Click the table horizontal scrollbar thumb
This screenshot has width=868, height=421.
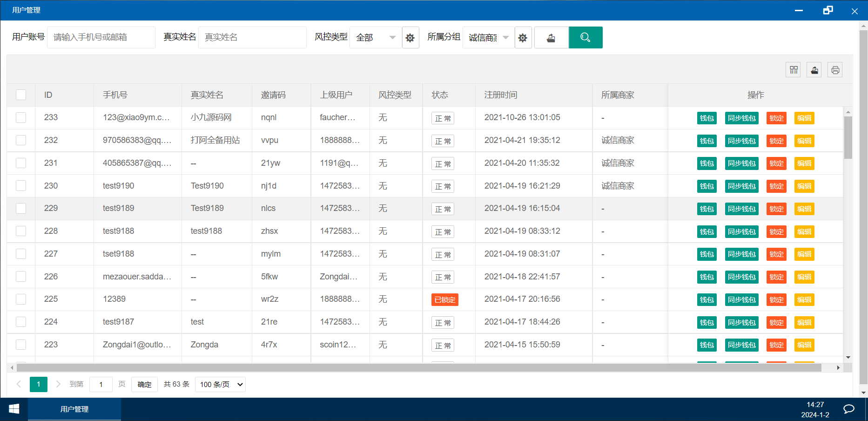click(419, 368)
